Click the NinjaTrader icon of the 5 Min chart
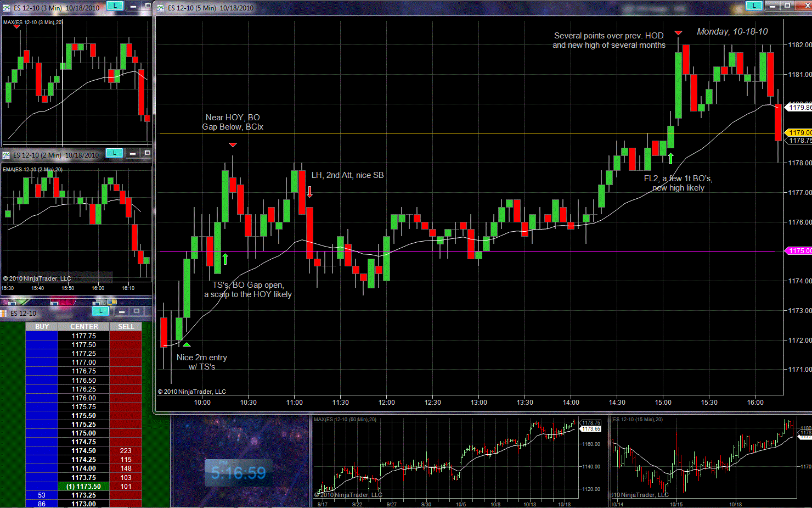The width and height of the screenshot is (812, 508). (x=161, y=8)
